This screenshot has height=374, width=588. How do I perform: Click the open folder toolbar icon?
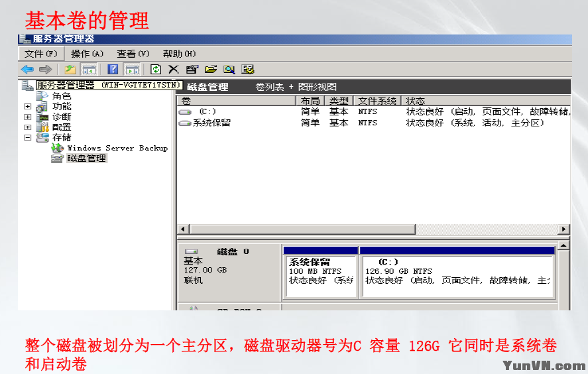pyautogui.click(x=210, y=70)
